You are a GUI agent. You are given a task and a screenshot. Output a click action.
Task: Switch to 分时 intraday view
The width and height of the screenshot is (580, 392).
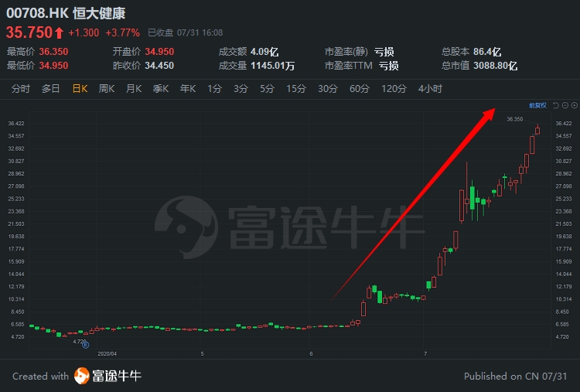pyautogui.click(x=20, y=89)
